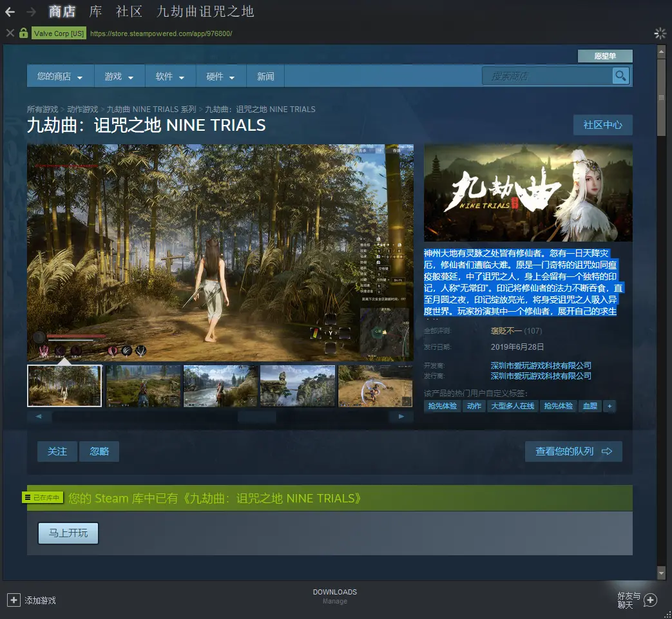
Task: Click the 褒贬不一 review summary link
Action: click(506, 330)
